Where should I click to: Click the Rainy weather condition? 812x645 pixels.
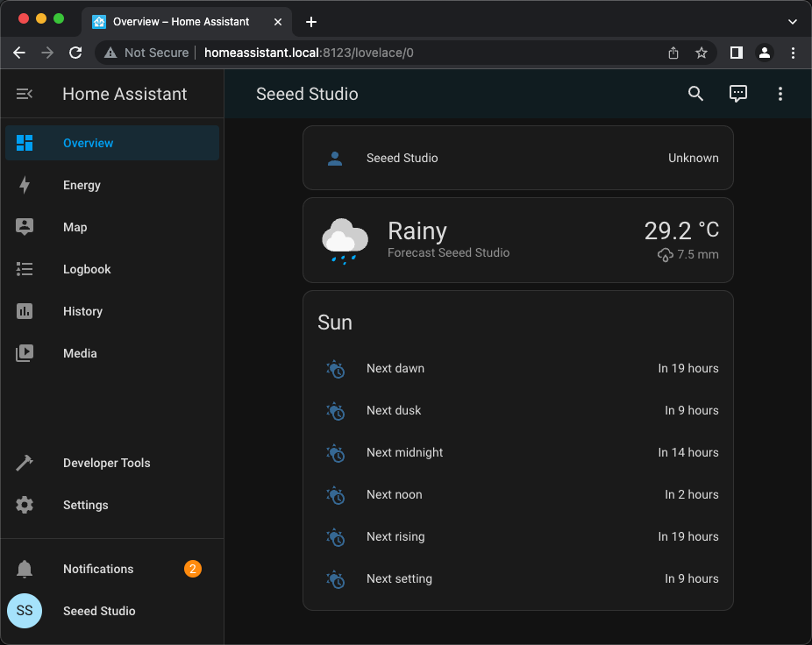point(417,230)
